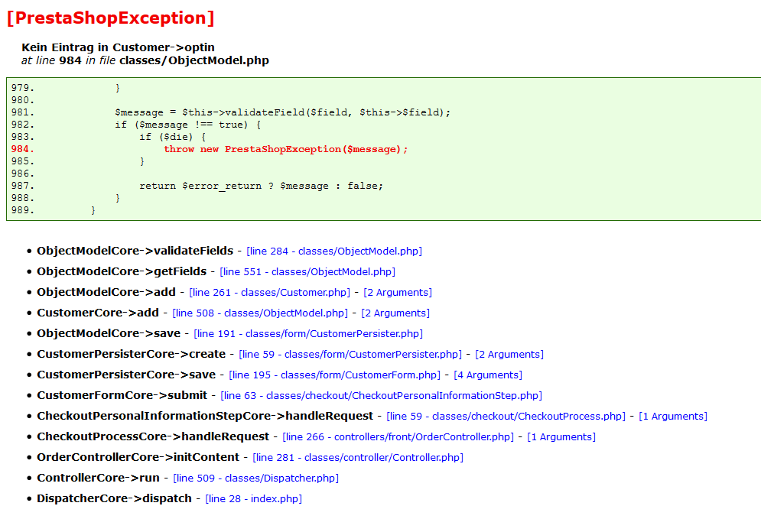Screen dimensions: 761x532
Task: Click the 'ObjectModelCore->add' trace entry
Action: tap(106, 292)
